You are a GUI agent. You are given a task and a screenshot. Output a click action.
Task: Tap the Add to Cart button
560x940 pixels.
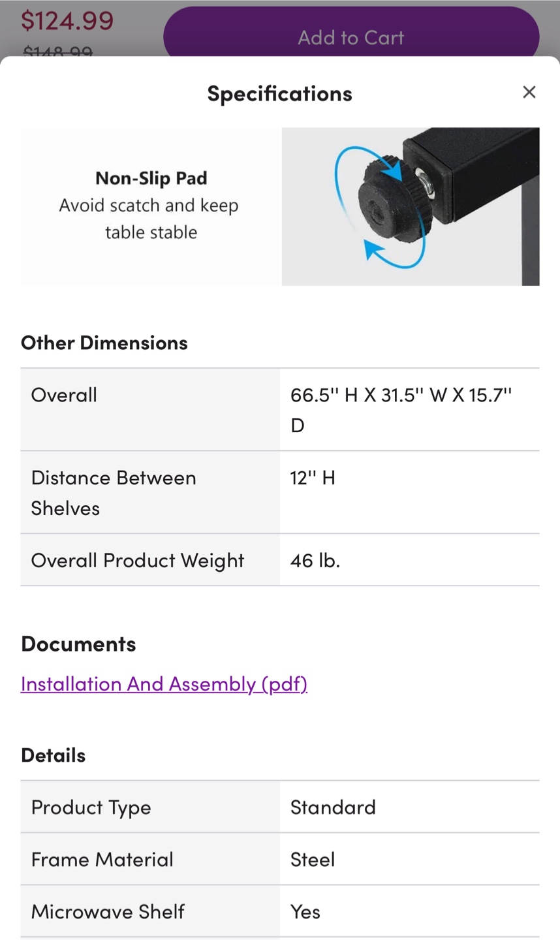[351, 34]
